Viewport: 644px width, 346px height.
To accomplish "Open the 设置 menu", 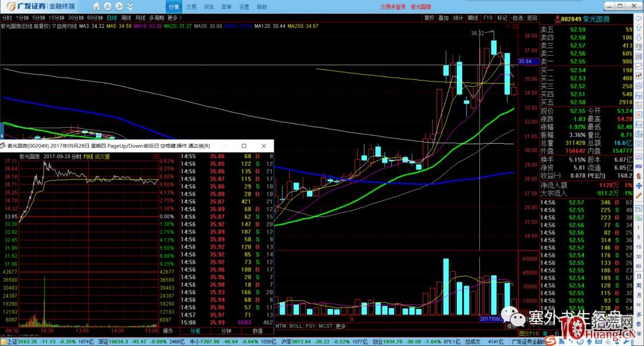I will pos(244,7).
